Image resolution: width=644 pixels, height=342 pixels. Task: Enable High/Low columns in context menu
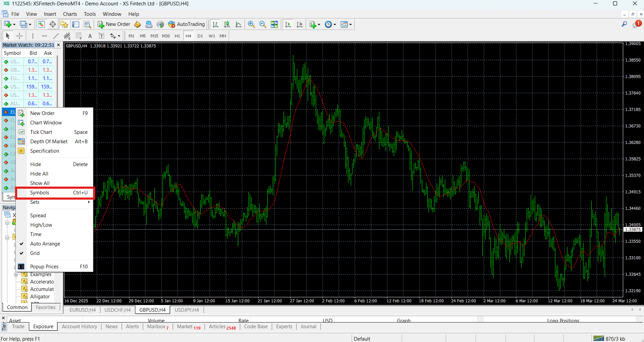(x=54, y=225)
